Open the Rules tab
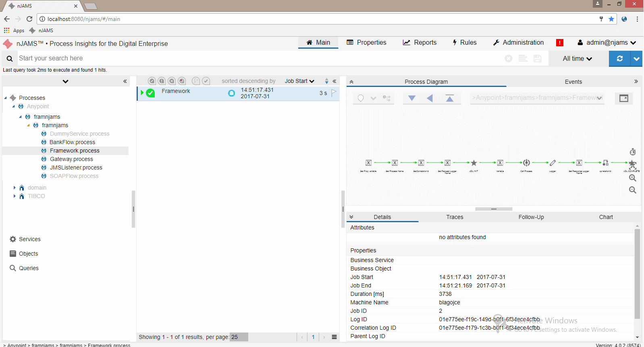This screenshot has height=347, width=644. point(464,43)
